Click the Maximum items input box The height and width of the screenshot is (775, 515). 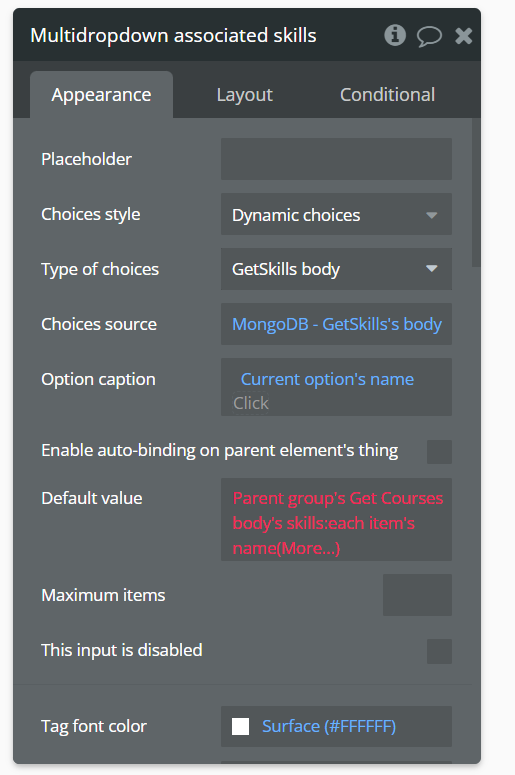click(x=417, y=595)
